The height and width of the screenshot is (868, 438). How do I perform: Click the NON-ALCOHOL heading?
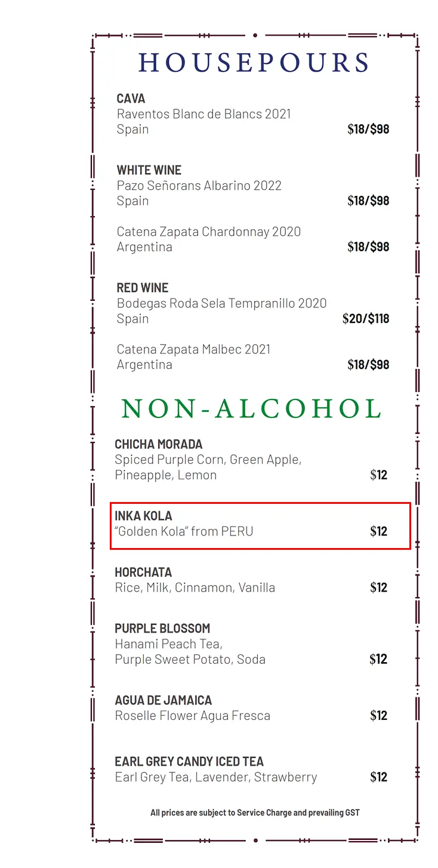coord(251,409)
